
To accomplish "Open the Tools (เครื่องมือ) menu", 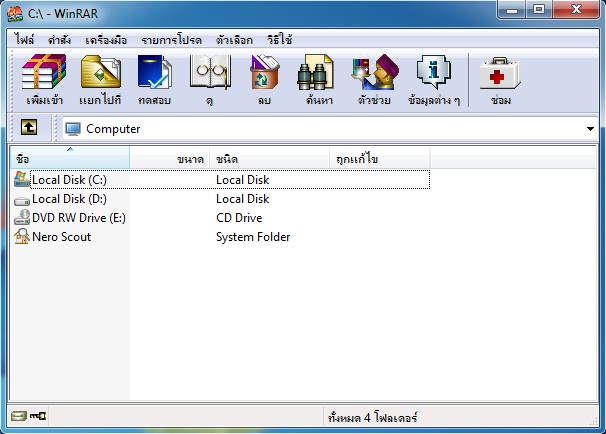I will point(106,39).
